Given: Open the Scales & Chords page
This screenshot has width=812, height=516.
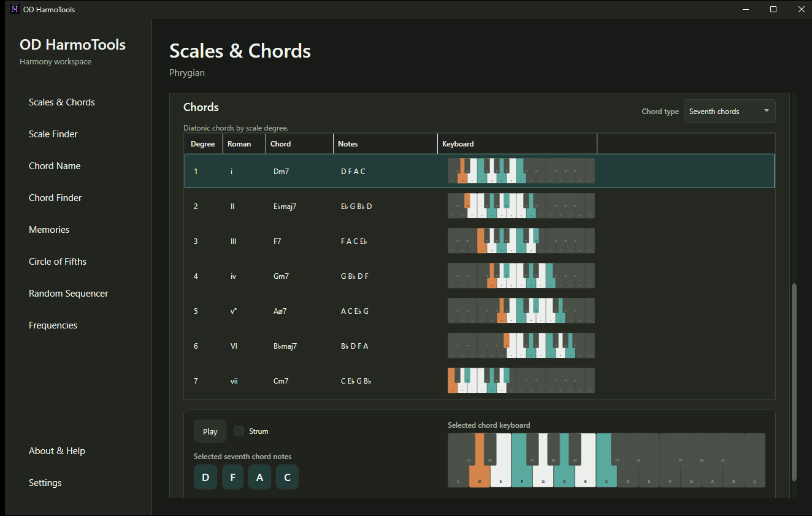Looking at the screenshot, I should pyautogui.click(x=61, y=102).
